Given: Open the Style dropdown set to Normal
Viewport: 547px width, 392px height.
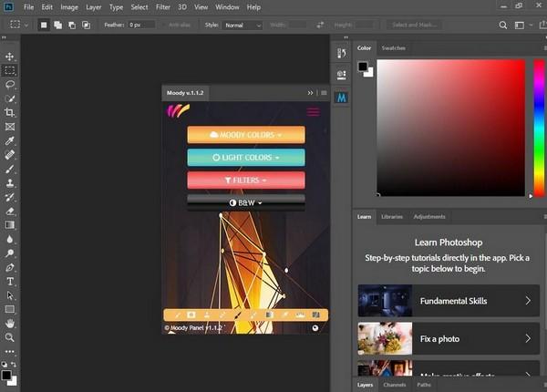Looking at the screenshot, I should 243,25.
